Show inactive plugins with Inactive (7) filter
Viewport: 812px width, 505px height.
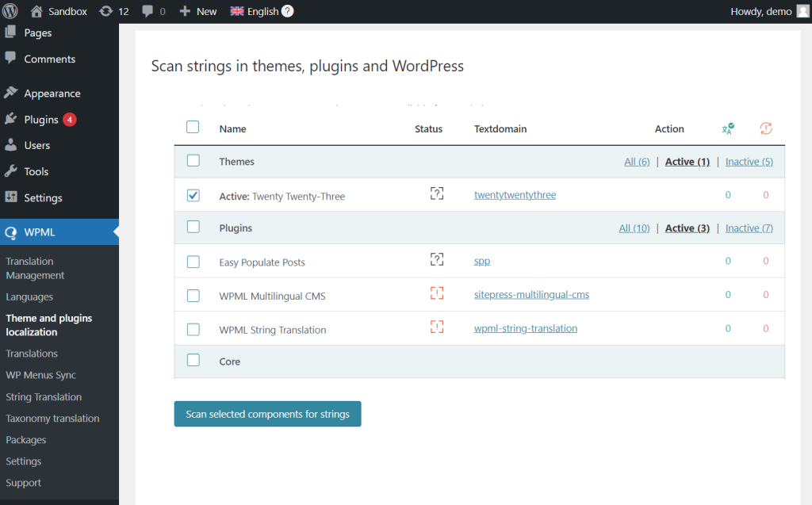(x=749, y=228)
